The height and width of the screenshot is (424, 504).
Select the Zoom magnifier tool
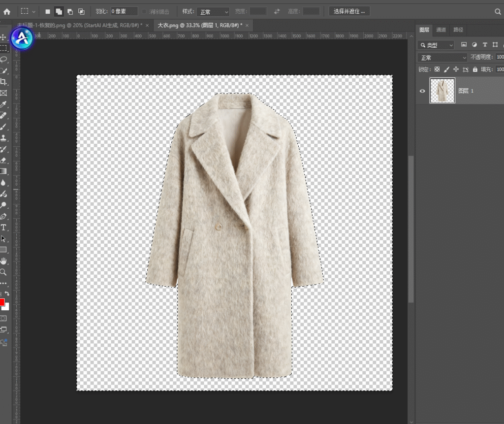pyautogui.click(x=3, y=272)
